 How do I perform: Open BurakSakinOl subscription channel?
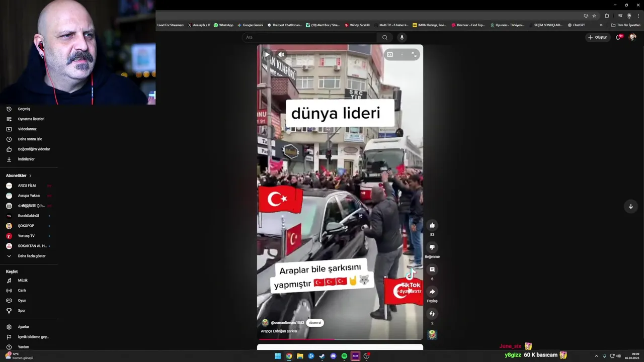pos(28,216)
